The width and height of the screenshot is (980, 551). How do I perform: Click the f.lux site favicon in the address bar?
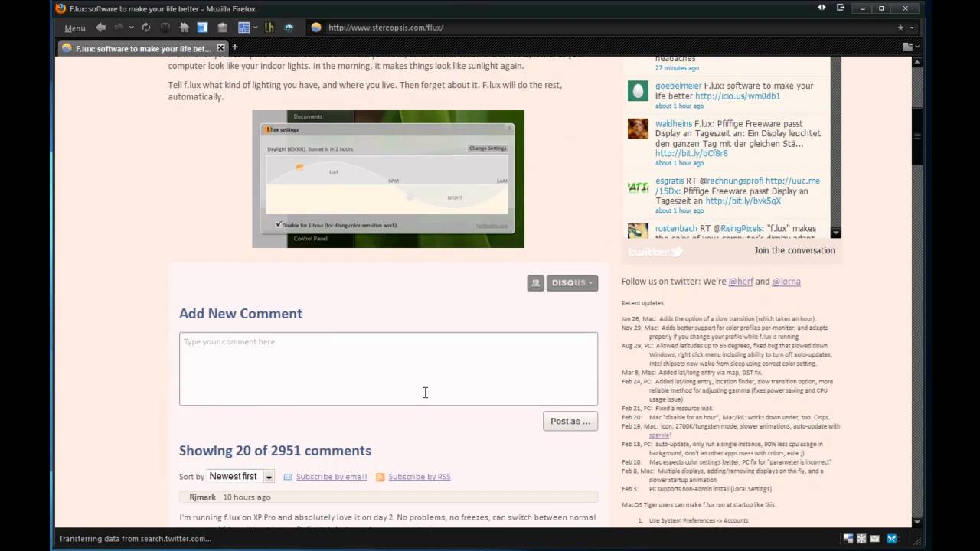(316, 28)
